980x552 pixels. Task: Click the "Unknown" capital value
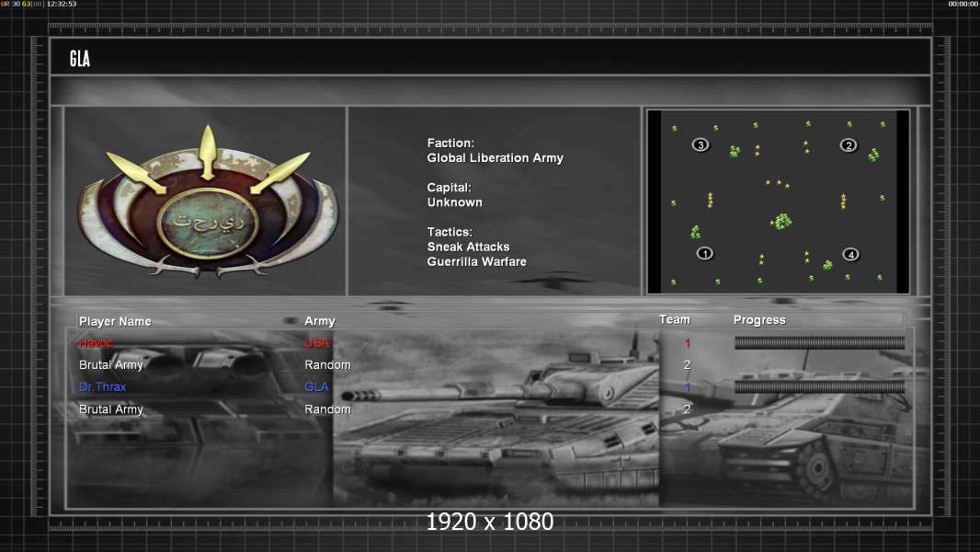click(x=454, y=201)
